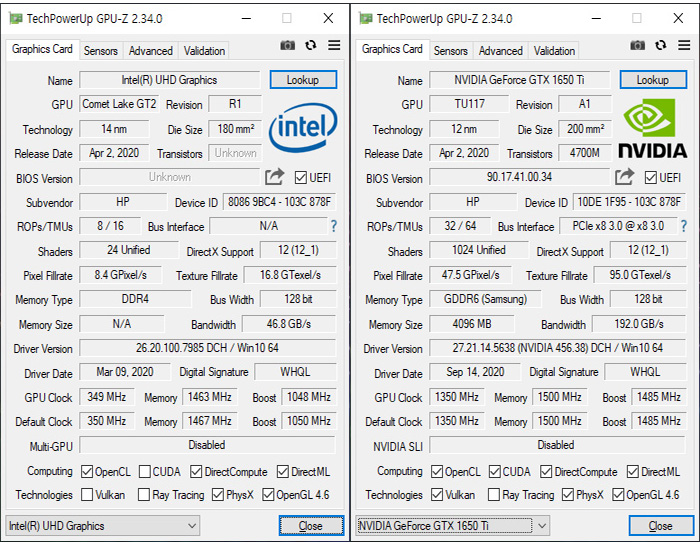The width and height of the screenshot is (700, 544).
Task: Select Graphics Card tab in NVIDIA window
Action: 392,49
